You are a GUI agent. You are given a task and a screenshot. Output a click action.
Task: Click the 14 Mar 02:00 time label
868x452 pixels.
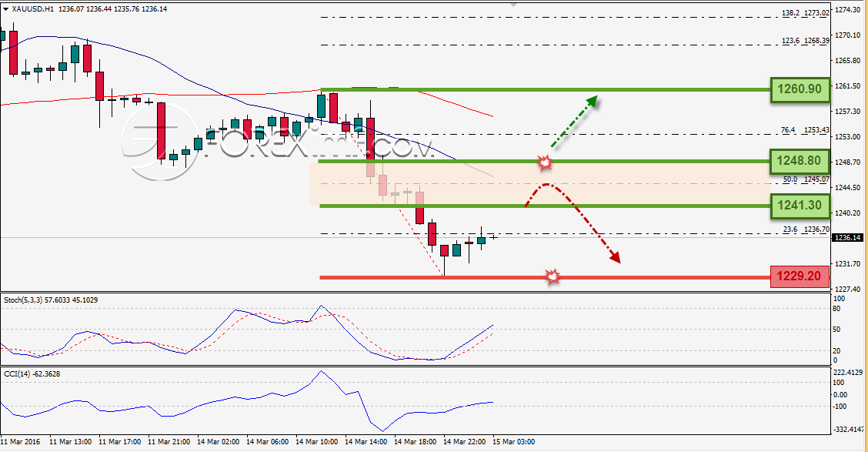[218, 441]
